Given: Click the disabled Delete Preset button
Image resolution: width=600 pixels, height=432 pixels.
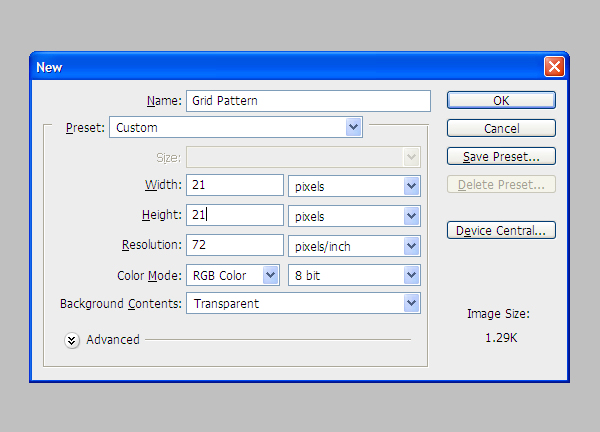Looking at the screenshot, I should [x=501, y=184].
